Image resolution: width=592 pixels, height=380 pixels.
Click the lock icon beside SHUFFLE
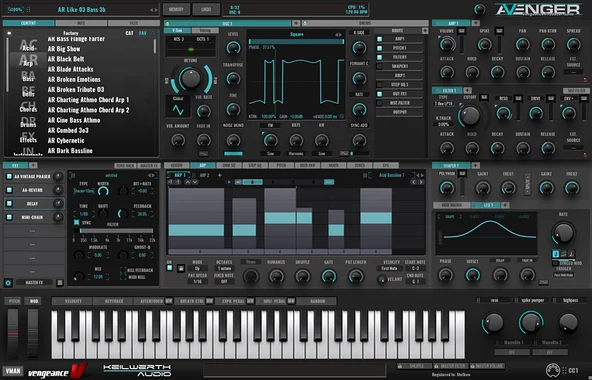pos(400,366)
